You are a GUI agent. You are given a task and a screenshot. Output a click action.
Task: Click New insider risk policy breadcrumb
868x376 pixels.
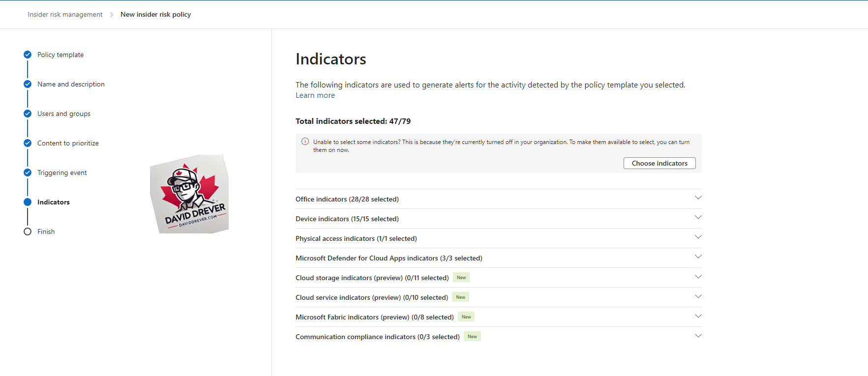(156, 15)
